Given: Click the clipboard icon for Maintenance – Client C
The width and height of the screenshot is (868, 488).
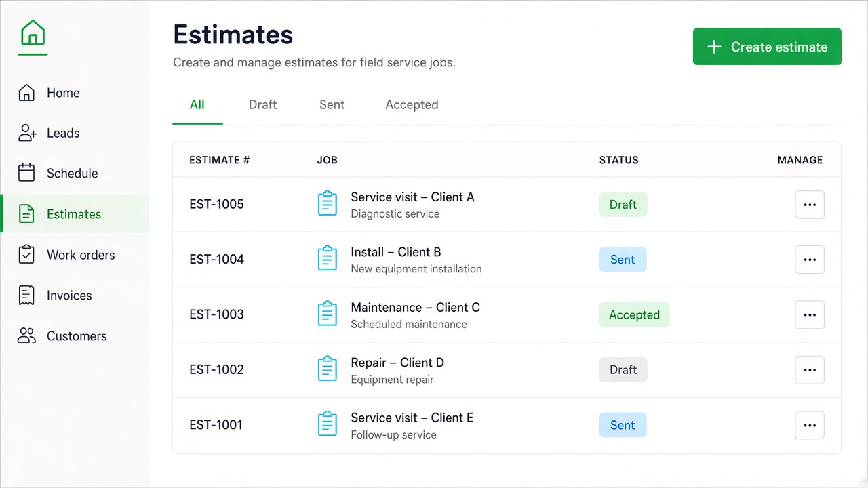Looking at the screenshot, I should coord(328,314).
